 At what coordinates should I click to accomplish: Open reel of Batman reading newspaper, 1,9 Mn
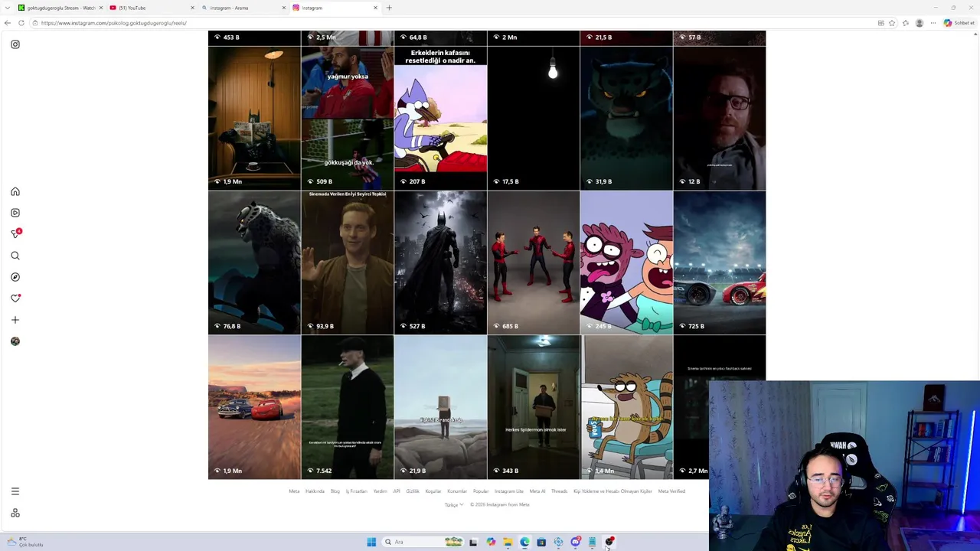pos(254,118)
